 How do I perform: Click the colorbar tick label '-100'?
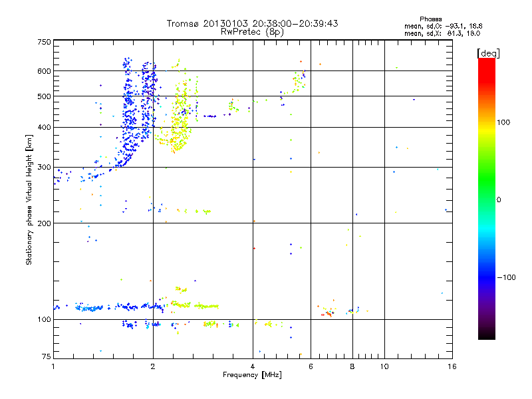coord(506,277)
